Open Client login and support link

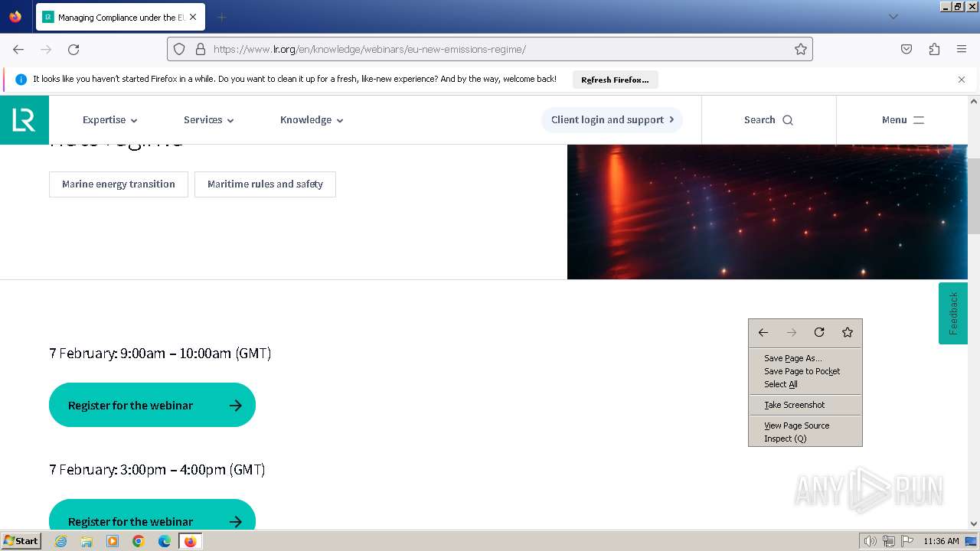(612, 120)
